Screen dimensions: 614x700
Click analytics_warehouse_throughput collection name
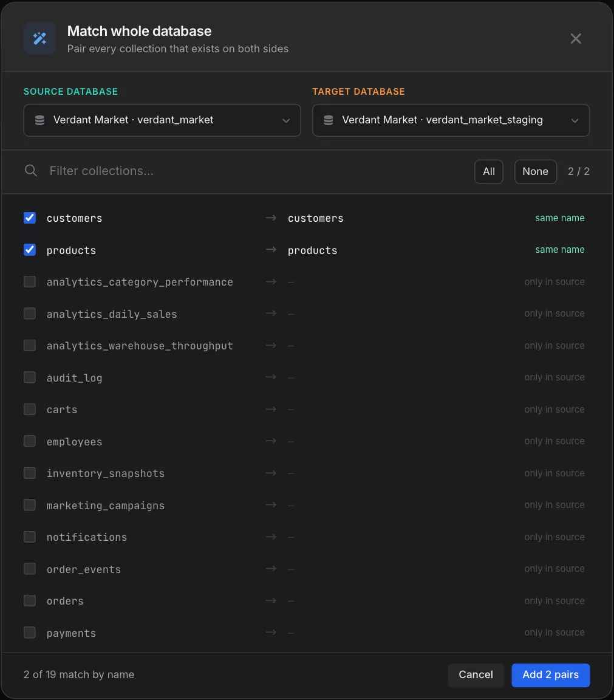click(x=140, y=346)
